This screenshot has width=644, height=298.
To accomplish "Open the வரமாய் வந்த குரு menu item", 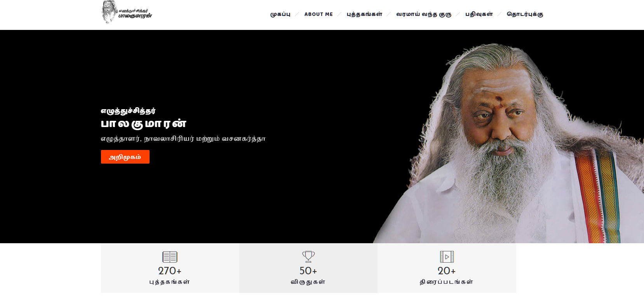I will point(424,14).
